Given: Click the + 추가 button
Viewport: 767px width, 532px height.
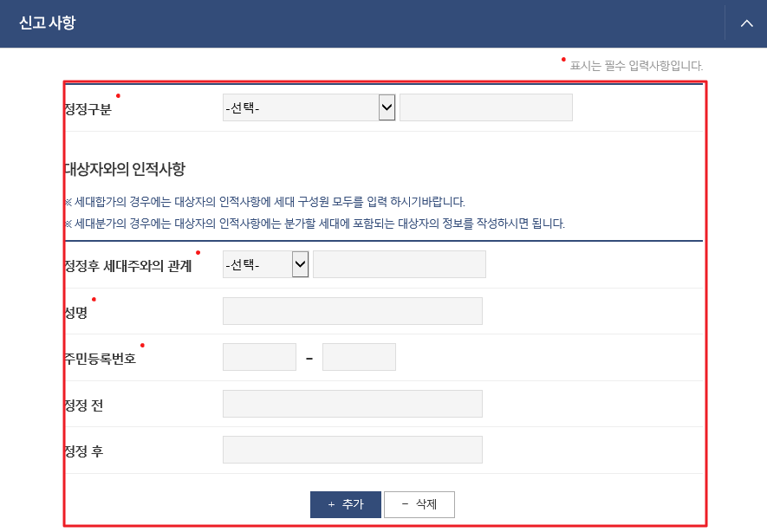Looking at the screenshot, I should click(x=345, y=504).
